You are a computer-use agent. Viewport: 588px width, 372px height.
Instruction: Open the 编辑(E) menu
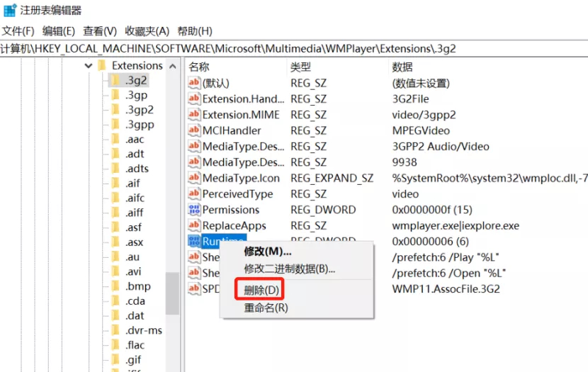tap(59, 31)
